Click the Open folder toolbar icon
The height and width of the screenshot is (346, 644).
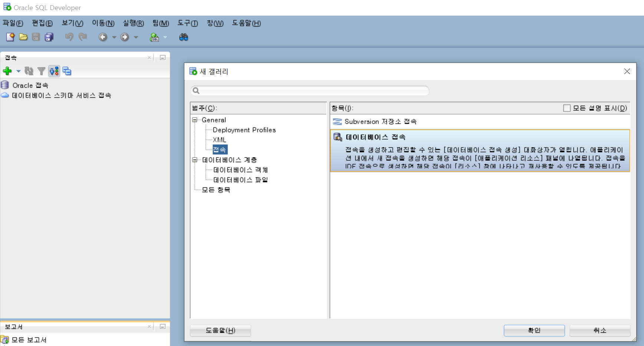pyautogui.click(x=23, y=37)
